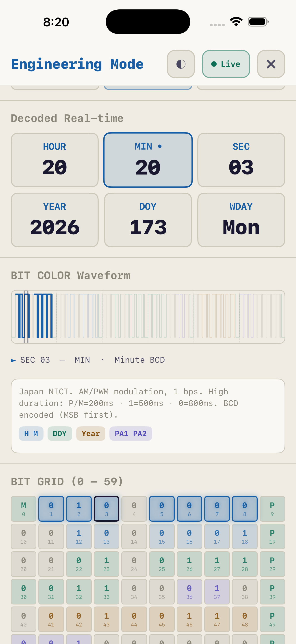Select bit grid cell 32
This screenshot has height=644, width=296.
(x=79, y=592)
